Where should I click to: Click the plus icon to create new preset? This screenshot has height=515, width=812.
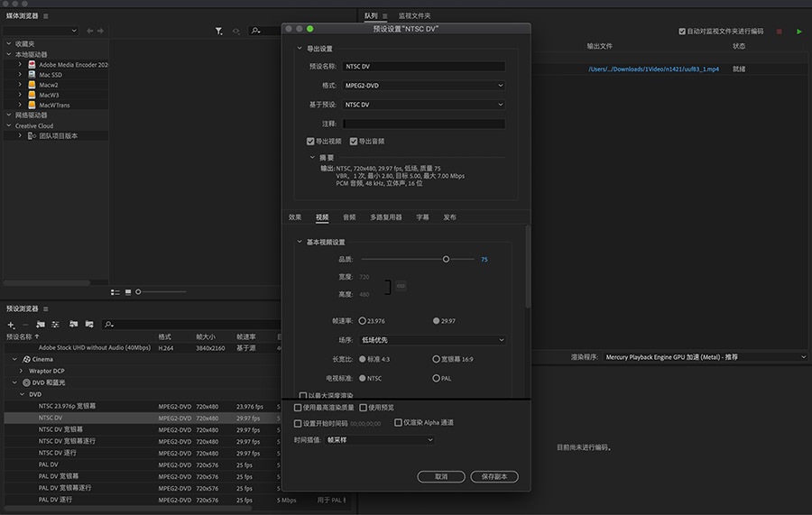click(11, 325)
